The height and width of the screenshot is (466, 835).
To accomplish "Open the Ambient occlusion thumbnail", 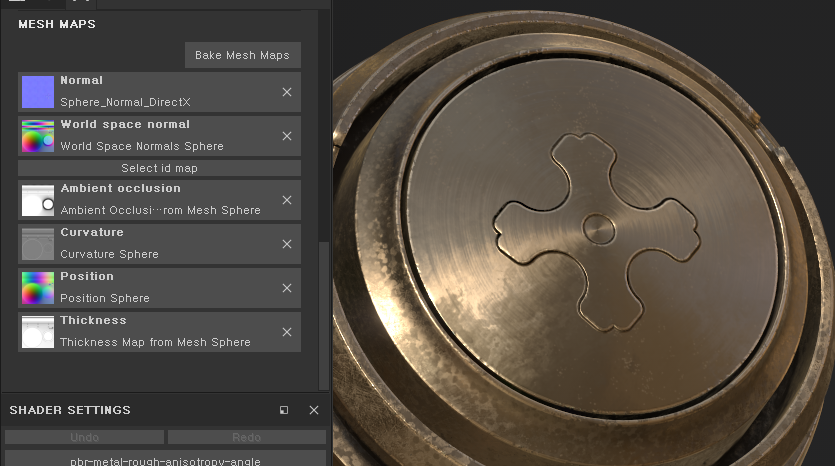I will (x=38, y=200).
